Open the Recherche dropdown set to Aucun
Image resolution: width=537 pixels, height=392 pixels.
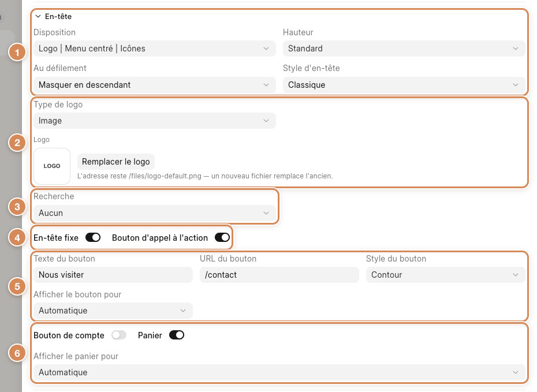pos(154,213)
